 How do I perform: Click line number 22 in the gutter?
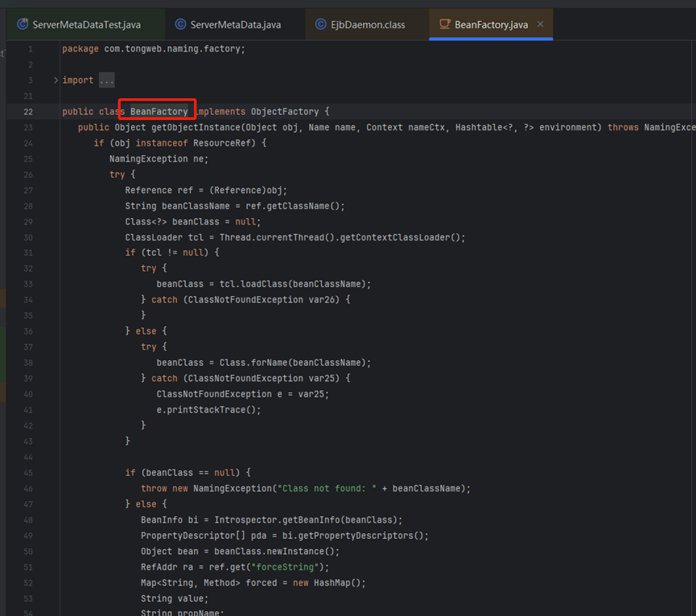28,112
